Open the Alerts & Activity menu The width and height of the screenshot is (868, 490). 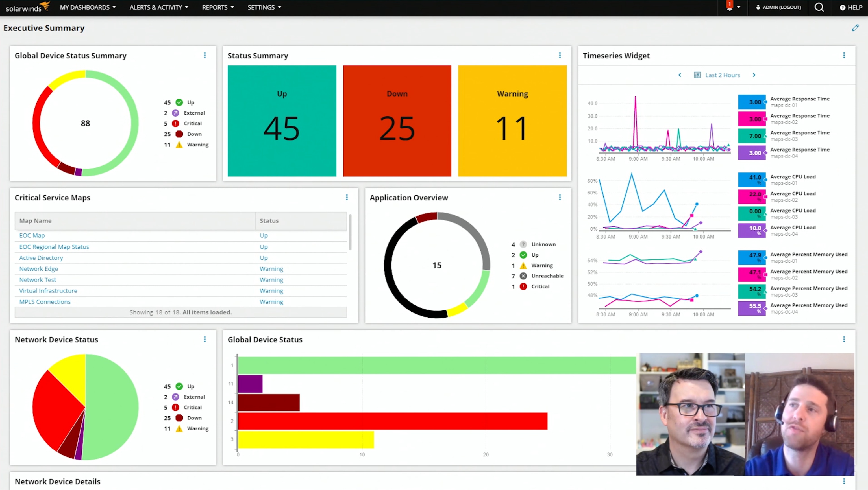[x=156, y=7]
